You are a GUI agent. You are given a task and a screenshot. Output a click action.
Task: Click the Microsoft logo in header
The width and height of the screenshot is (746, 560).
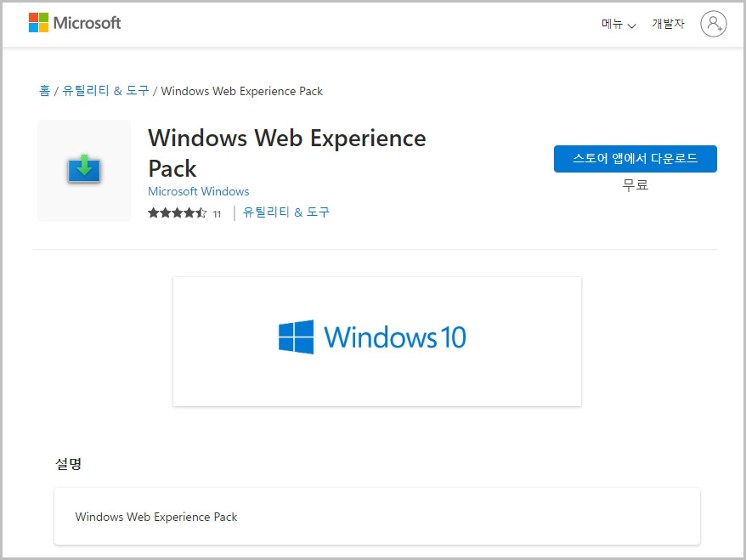75,23
